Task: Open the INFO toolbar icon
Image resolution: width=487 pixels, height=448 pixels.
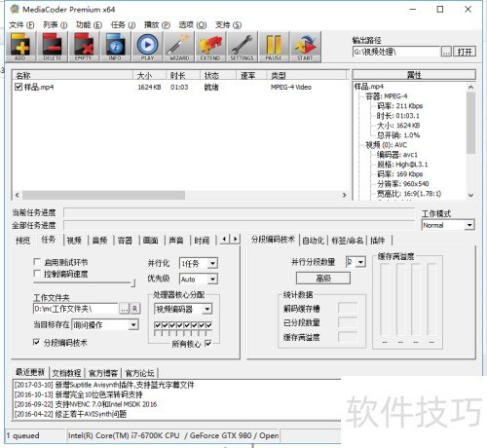Action: coord(115,47)
